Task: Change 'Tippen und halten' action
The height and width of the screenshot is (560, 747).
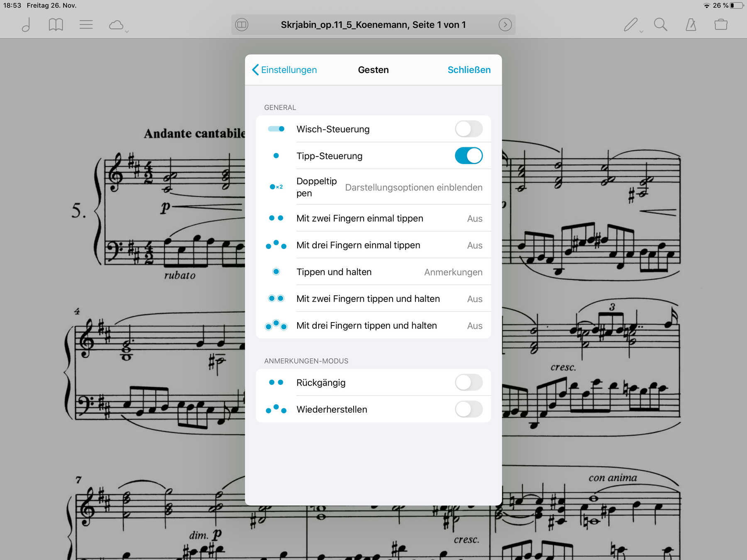Action: tap(373, 272)
